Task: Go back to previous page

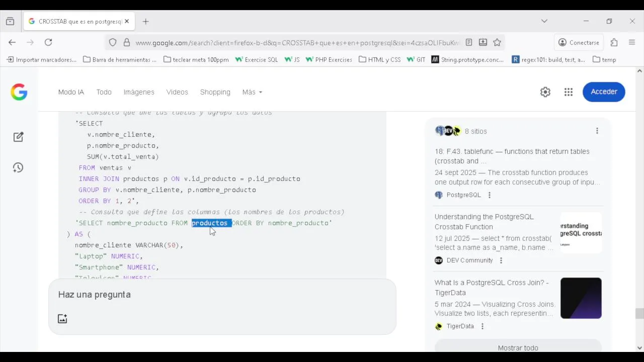Action: 12,43
